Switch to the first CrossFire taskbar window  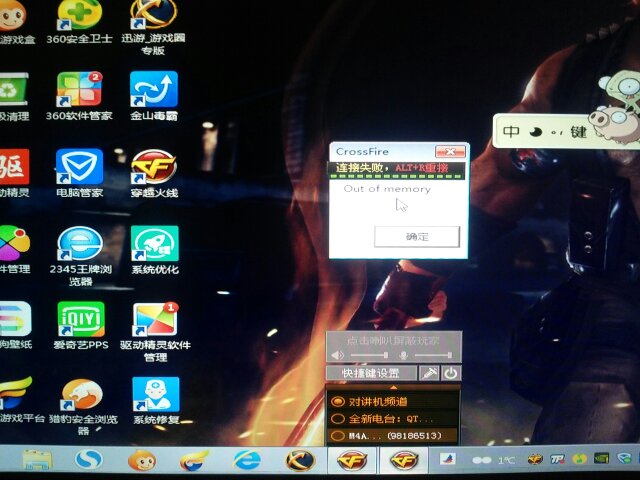pyautogui.click(x=351, y=460)
